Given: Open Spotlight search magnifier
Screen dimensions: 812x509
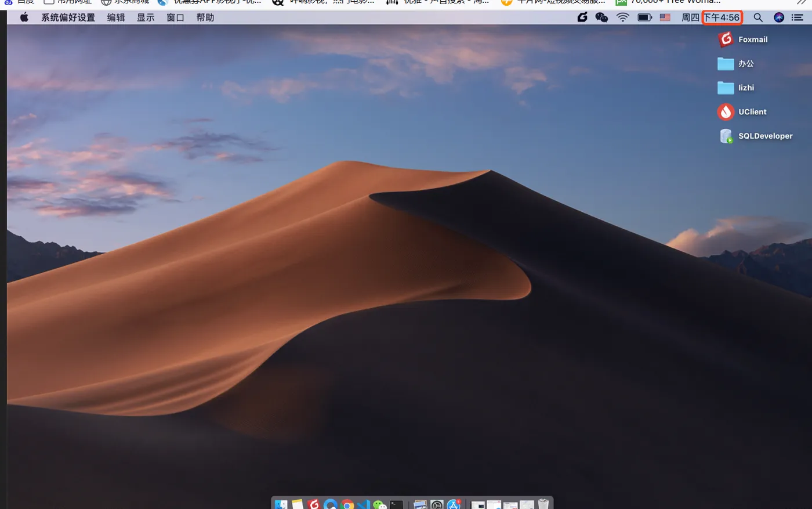Looking at the screenshot, I should [758, 17].
